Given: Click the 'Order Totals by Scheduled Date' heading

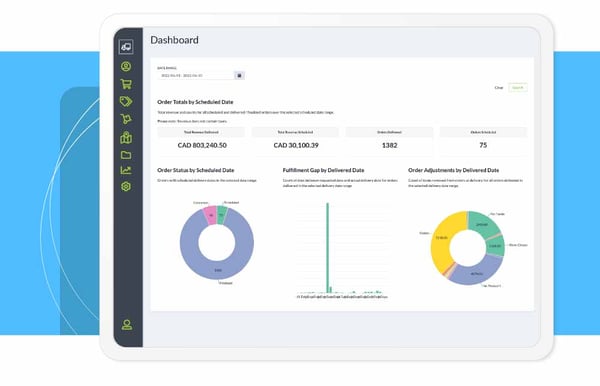Looking at the screenshot, I should coord(195,102).
